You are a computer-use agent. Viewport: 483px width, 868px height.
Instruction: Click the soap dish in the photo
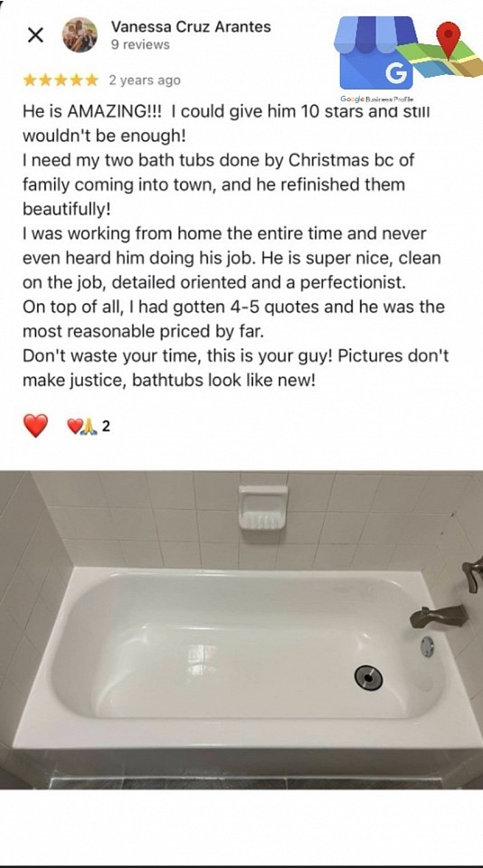(263, 507)
